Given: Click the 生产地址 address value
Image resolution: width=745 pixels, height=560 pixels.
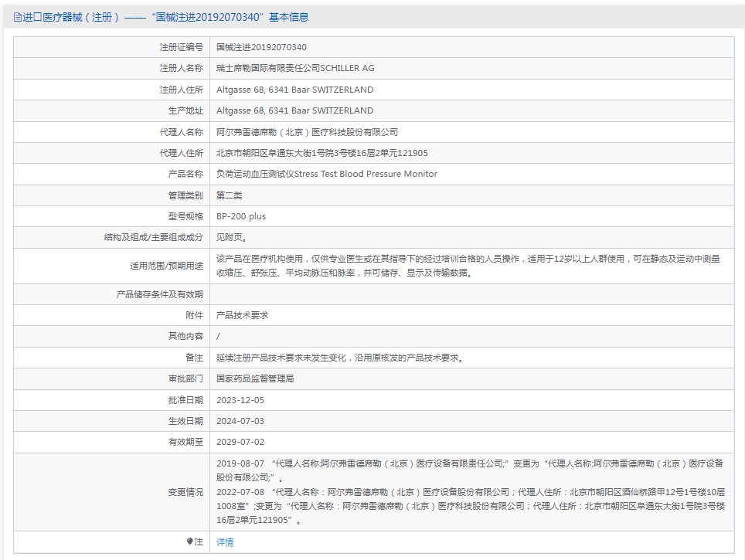Looking at the screenshot, I should coord(294,110).
